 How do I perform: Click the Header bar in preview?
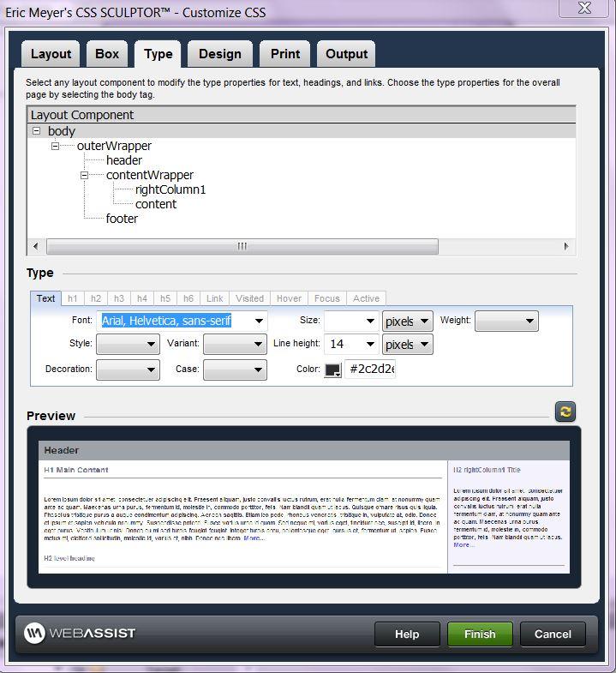(304, 450)
